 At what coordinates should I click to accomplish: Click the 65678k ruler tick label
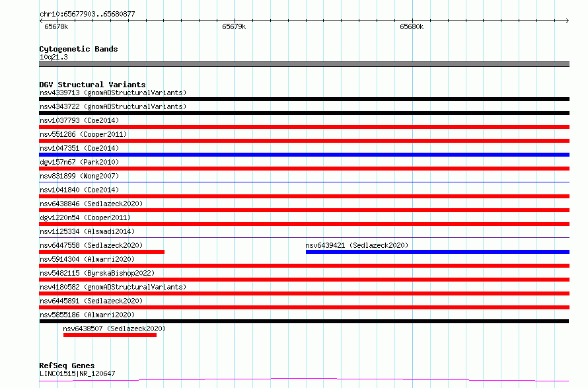[x=56, y=26]
